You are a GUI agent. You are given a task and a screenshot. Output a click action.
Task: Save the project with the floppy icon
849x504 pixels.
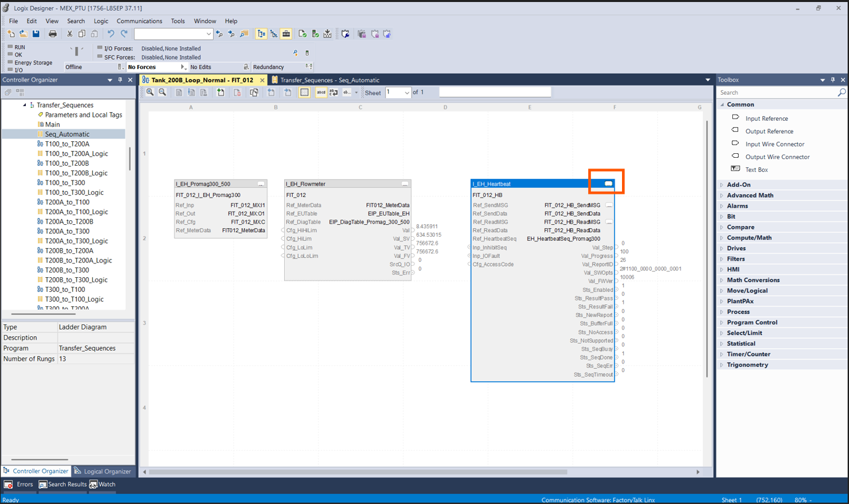pos(36,34)
